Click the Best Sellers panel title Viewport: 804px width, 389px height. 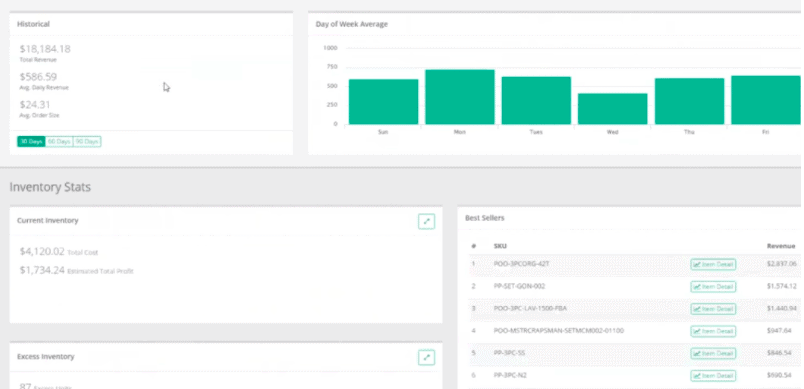coord(485,218)
